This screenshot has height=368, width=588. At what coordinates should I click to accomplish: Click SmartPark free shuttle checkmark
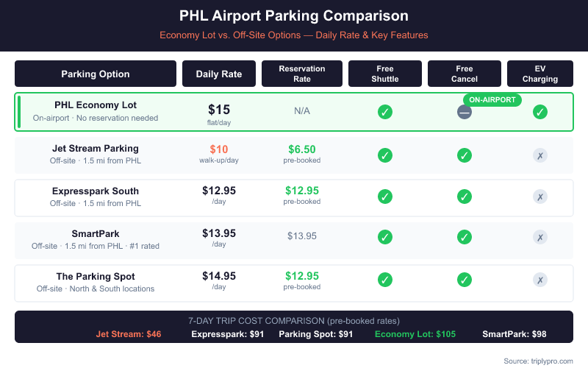click(385, 237)
